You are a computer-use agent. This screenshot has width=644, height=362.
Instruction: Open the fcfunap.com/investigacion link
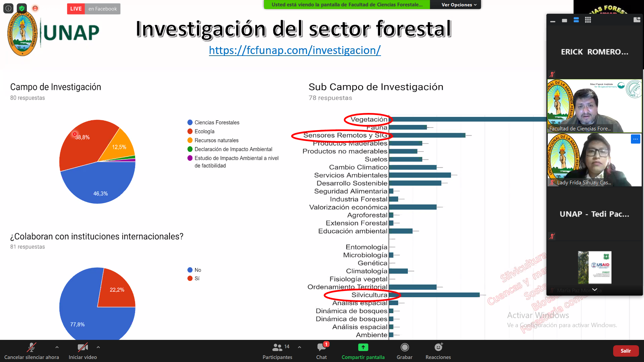tap(294, 50)
